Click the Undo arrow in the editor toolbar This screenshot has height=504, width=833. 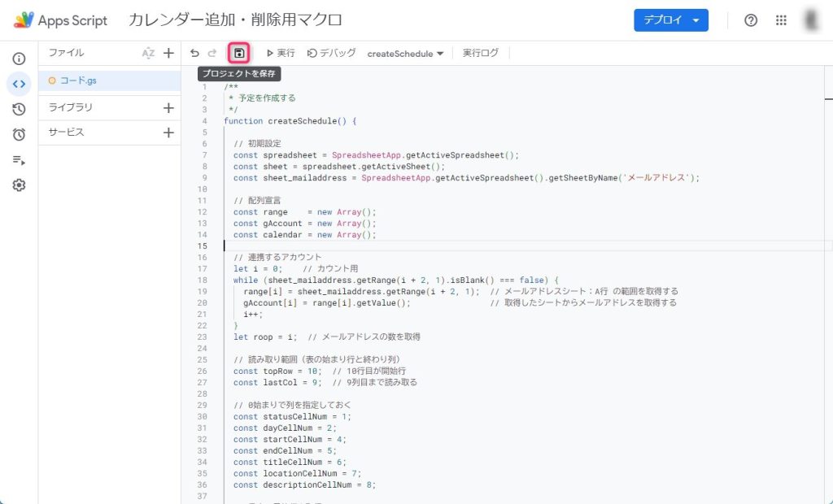coord(194,54)
